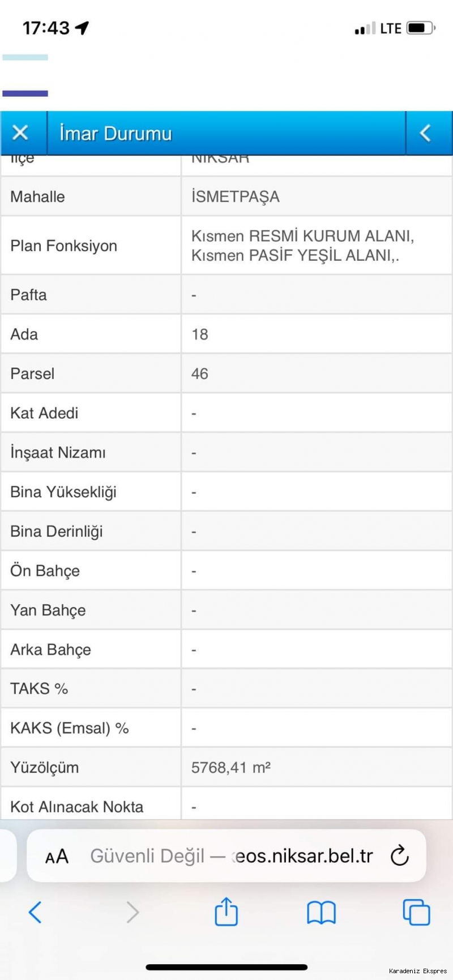Viewport: 453px width, 980px height.
Task: Tap the KAKS (Emsal) % row label
Action: [70, 728]
